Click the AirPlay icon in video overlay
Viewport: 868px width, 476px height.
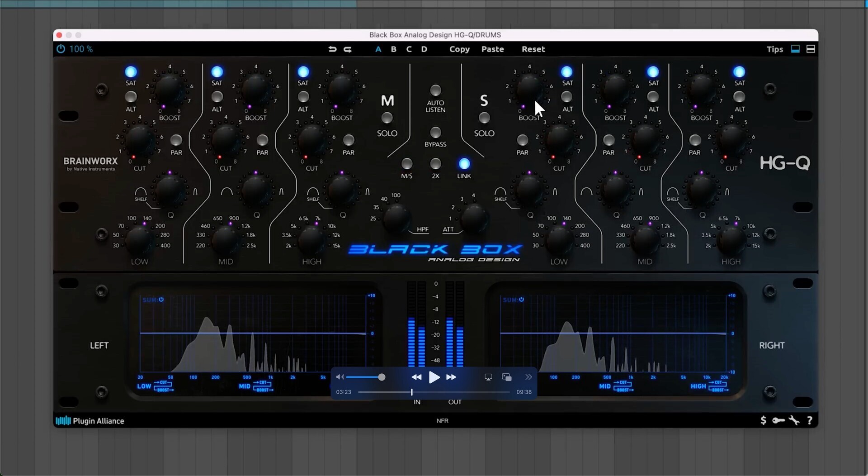(488, 377)
